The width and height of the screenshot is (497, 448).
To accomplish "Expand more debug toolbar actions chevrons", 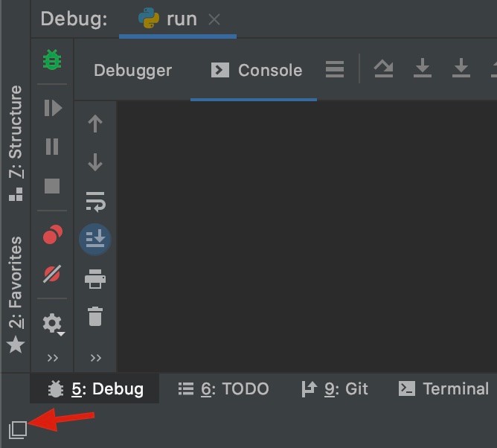I will (52, 358).
